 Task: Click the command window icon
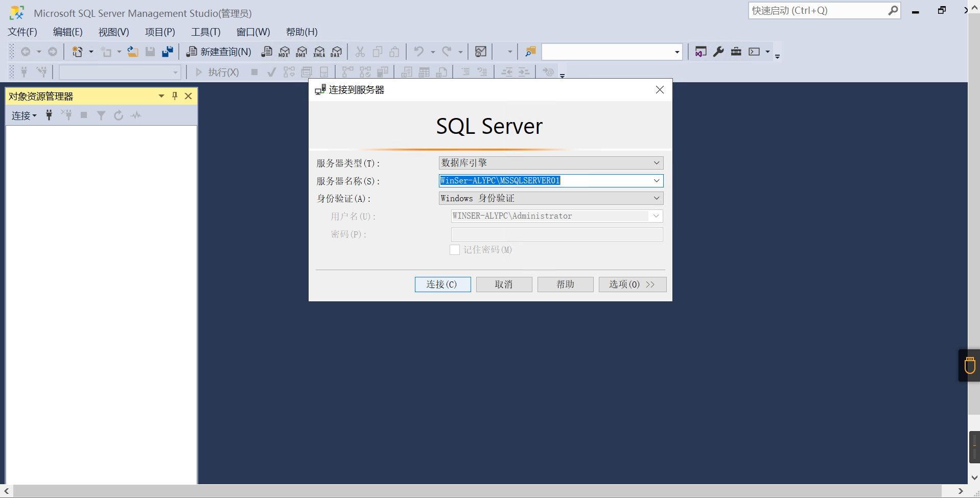pyautogui.click(x=754, y=52)
